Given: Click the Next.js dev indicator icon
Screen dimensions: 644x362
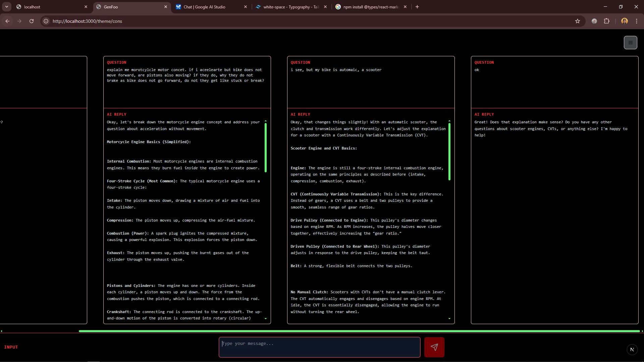Looking at the screenshot, I should 632,350.
